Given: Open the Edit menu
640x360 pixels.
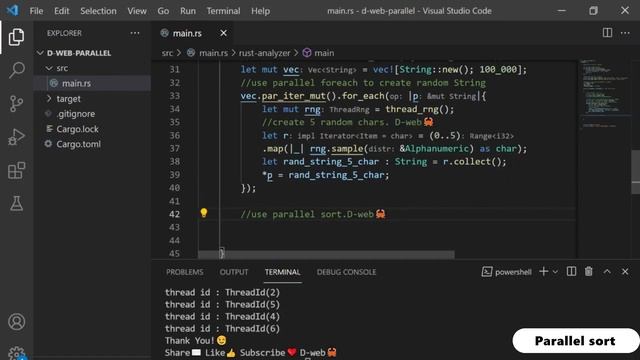Looking at the screenshot, I should [x=62, y=11].
